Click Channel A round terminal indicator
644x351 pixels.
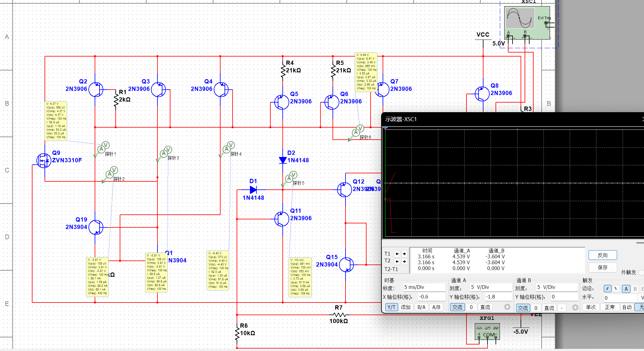(x=507, y=307)
